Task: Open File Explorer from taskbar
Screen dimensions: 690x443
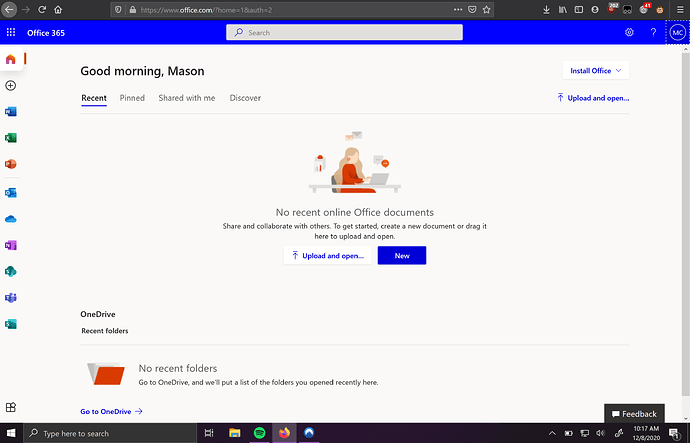Action: 235,433
